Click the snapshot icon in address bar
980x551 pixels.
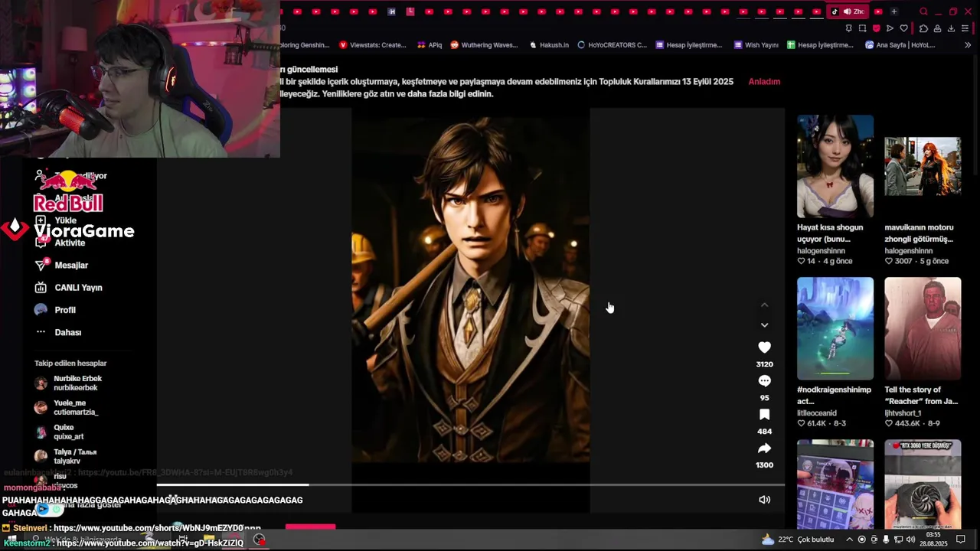[x=862, y=28]
